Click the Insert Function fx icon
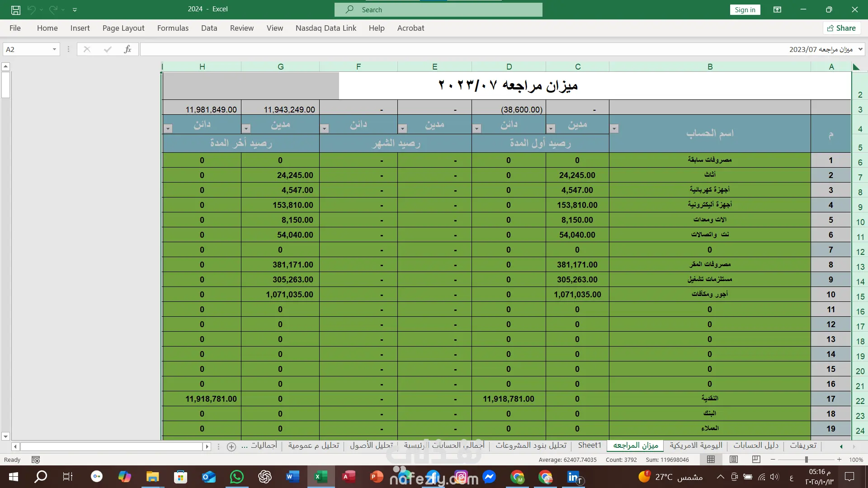The image size is (868, 488). pos(127,49)
